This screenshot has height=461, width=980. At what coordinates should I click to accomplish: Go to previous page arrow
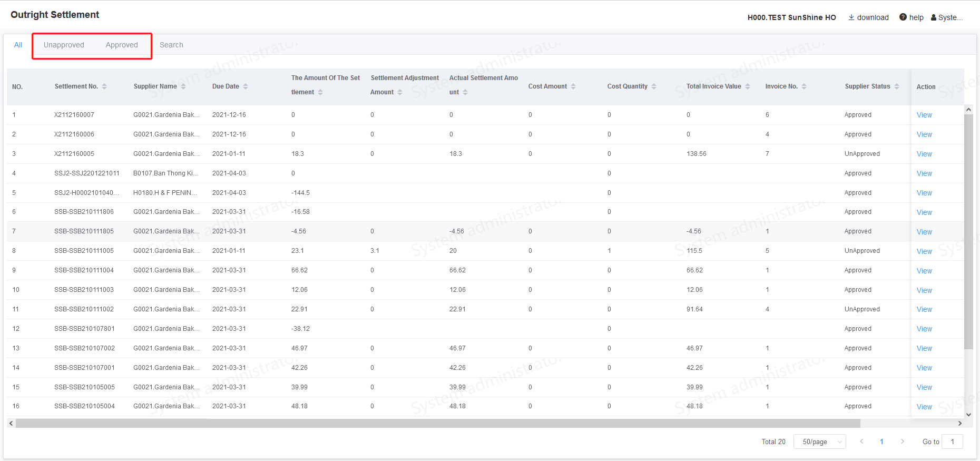pos(861,442)
